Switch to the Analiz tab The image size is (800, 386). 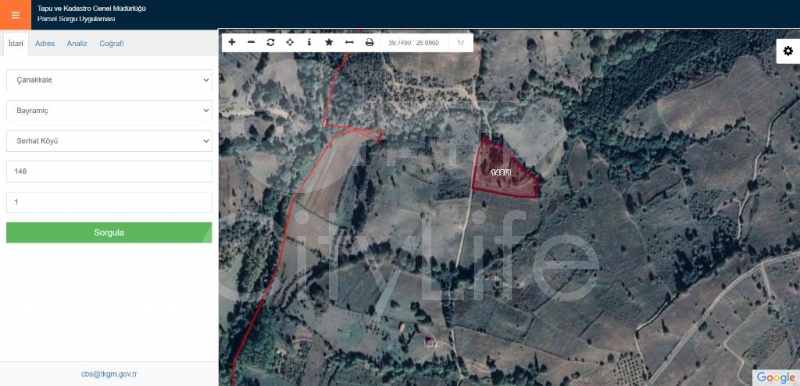[77, 44]
